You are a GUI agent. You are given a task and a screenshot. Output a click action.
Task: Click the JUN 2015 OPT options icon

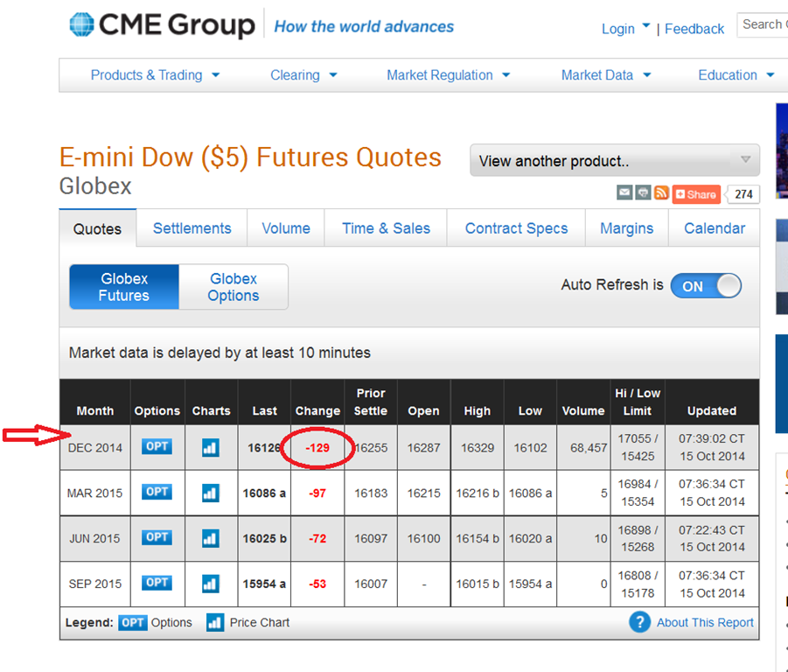click(x=157, y=537)
